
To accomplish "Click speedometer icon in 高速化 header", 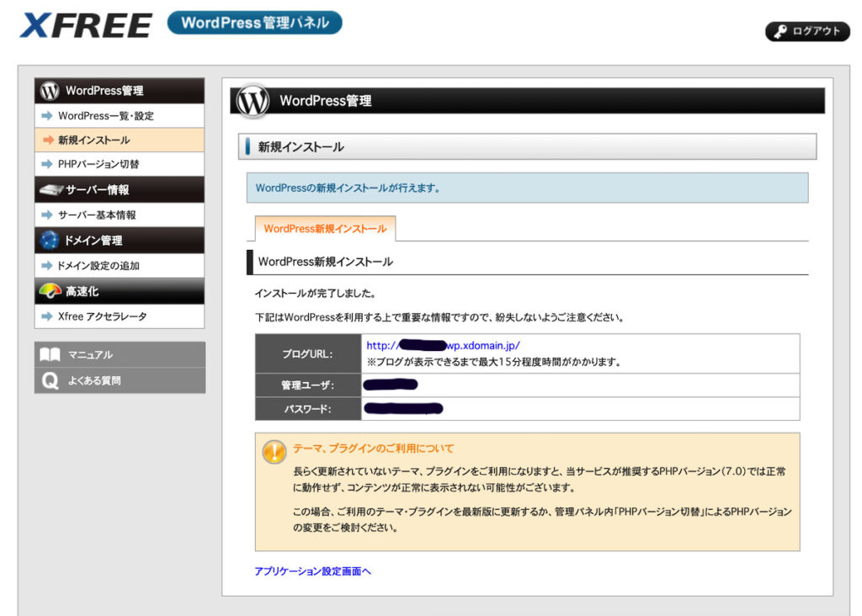I will click(51, 290).
